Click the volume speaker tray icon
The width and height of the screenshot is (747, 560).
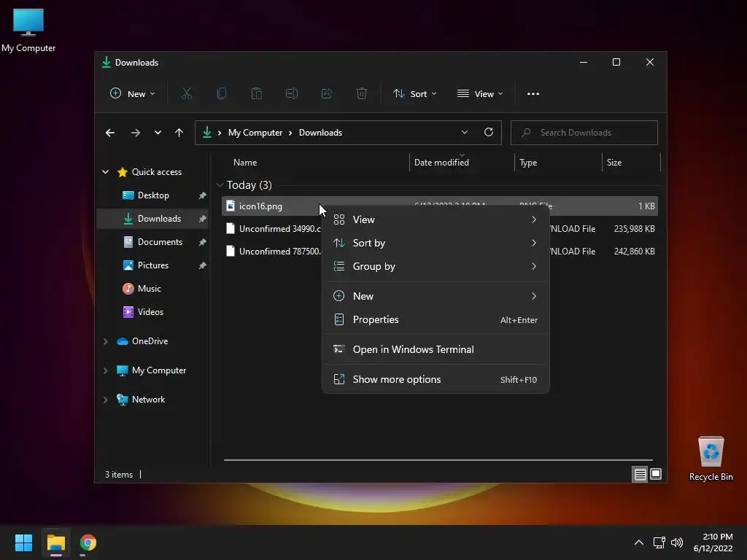(x=677, y=542)
